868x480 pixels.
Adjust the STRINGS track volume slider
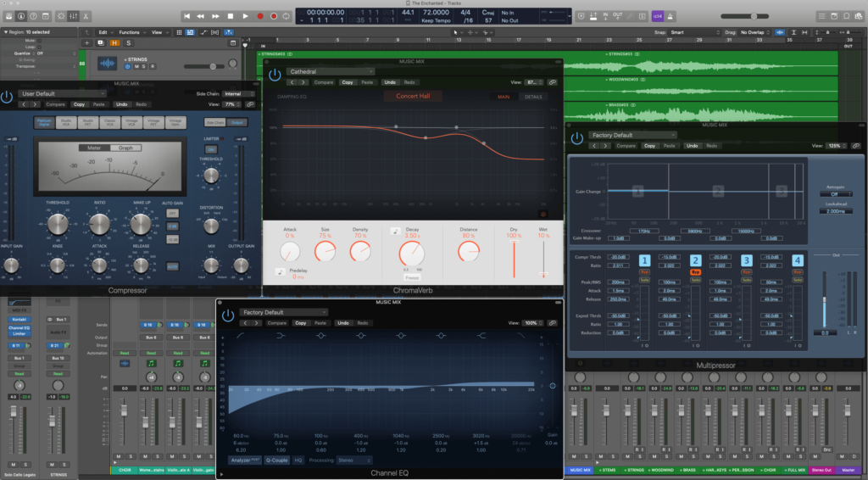click(x=213, y=66)
